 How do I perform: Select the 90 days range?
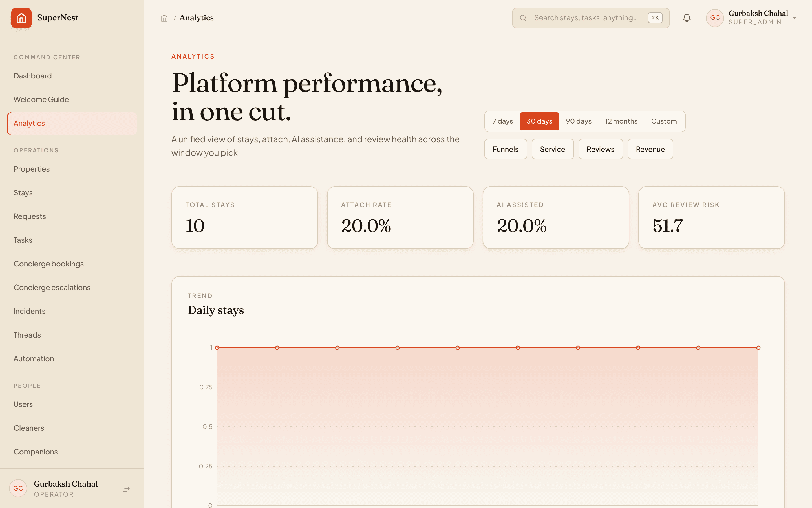(x=579, y=121)
